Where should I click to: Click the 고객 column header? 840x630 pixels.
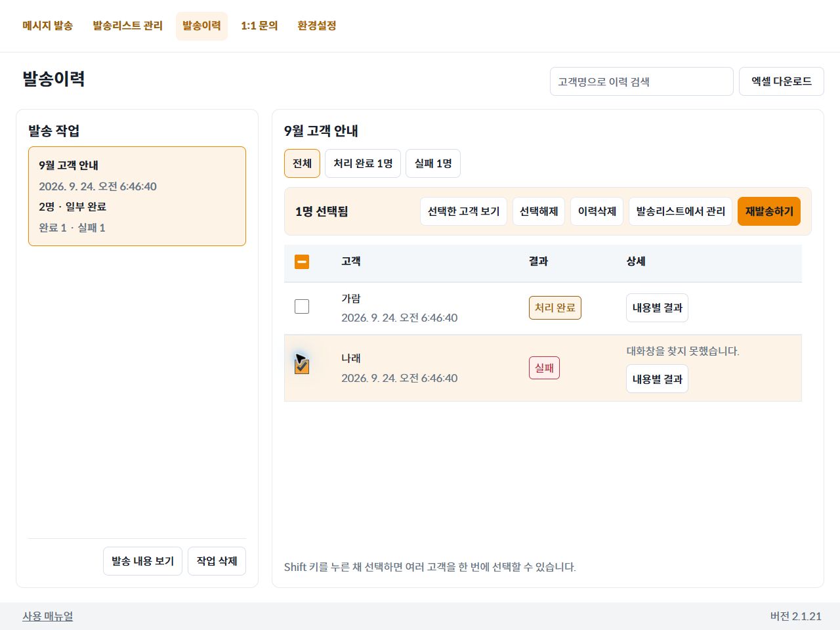[x=351, y=261]
